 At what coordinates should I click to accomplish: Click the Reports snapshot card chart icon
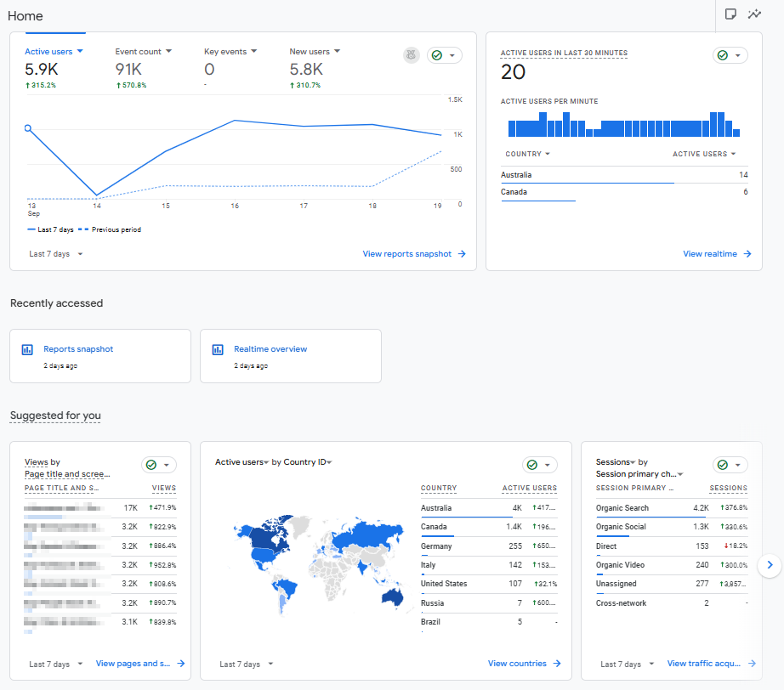coord(27,349)
